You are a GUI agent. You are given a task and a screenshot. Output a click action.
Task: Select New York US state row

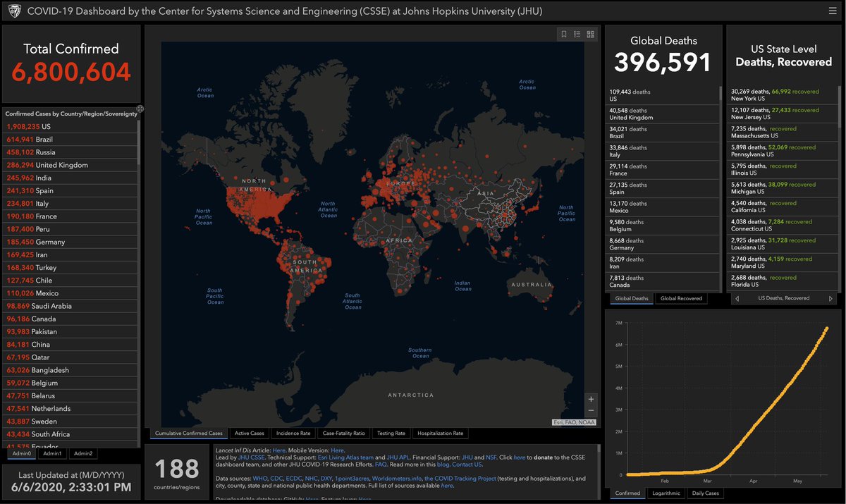tap(782, 95)
